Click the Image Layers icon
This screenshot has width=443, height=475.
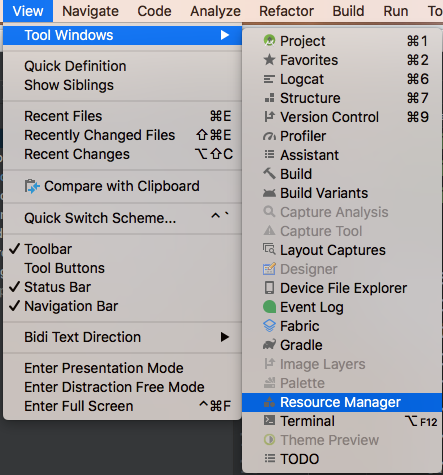coord(269,363)
